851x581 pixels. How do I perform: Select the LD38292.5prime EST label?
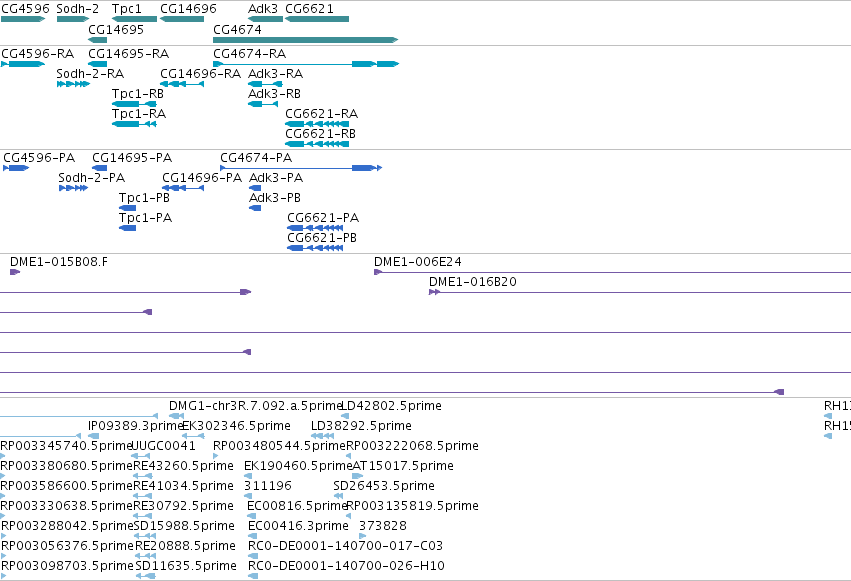361,426
